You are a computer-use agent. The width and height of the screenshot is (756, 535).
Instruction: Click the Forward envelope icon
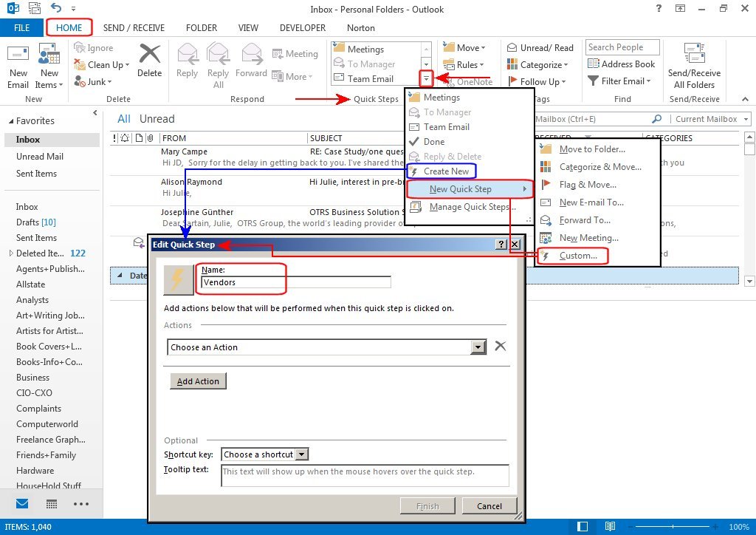point(251,55)
